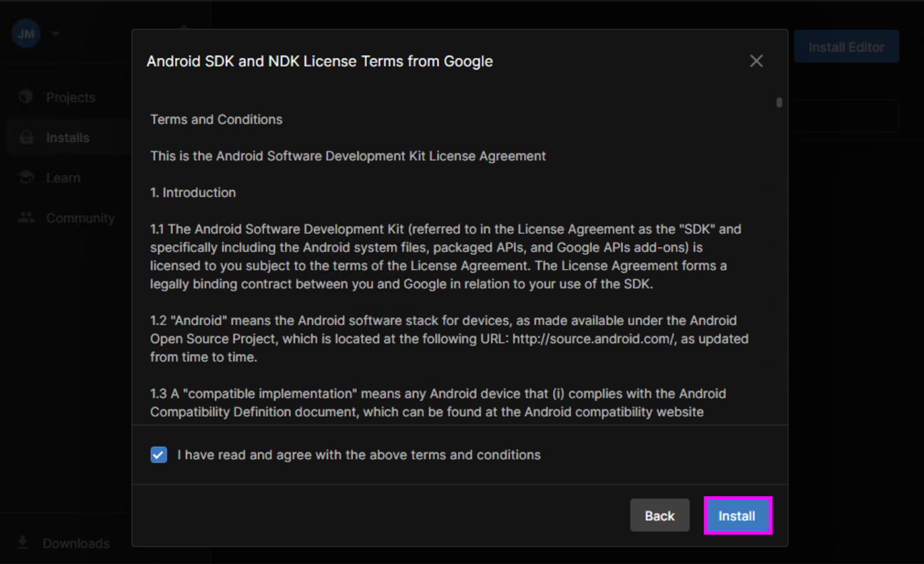
Task: Close the license terms dialog with X
Action: pyautogui.click(x=756, y=61)
